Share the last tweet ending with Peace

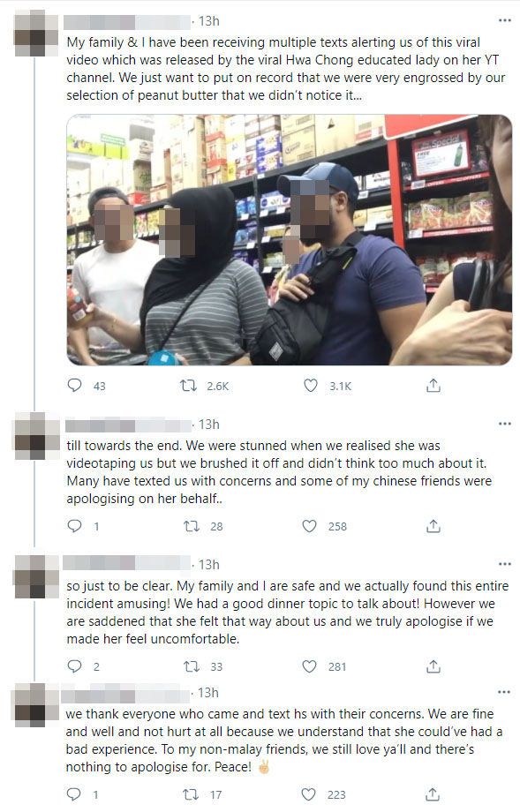click(433, 794)
